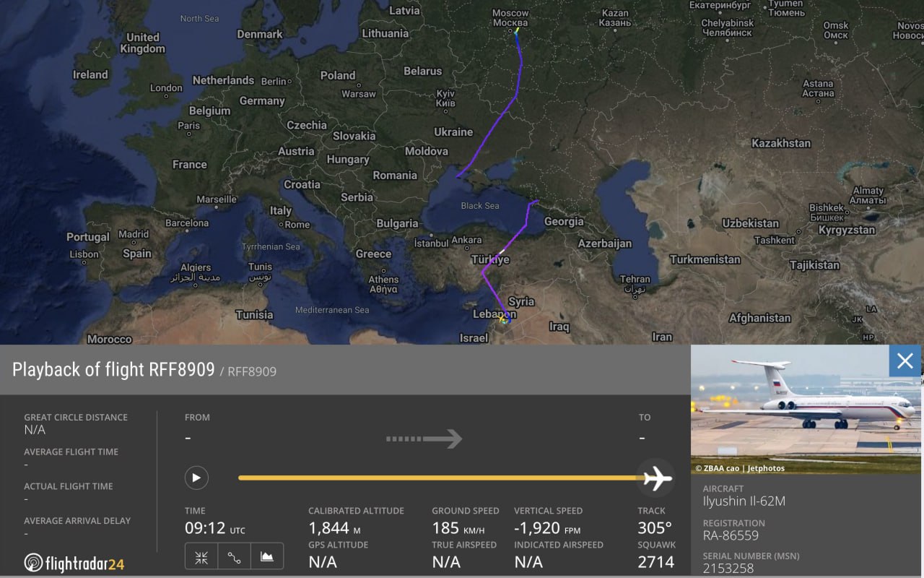Screen dimensions: 924x578
Task: Click the Türkiye country label on map
Action: [490, 259]
